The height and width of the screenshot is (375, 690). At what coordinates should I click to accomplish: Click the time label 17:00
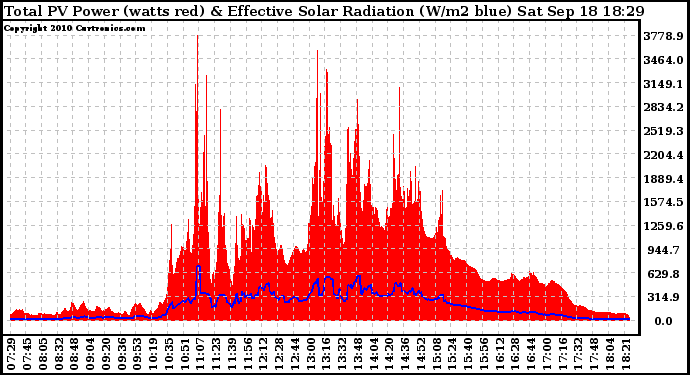(547, 354)
